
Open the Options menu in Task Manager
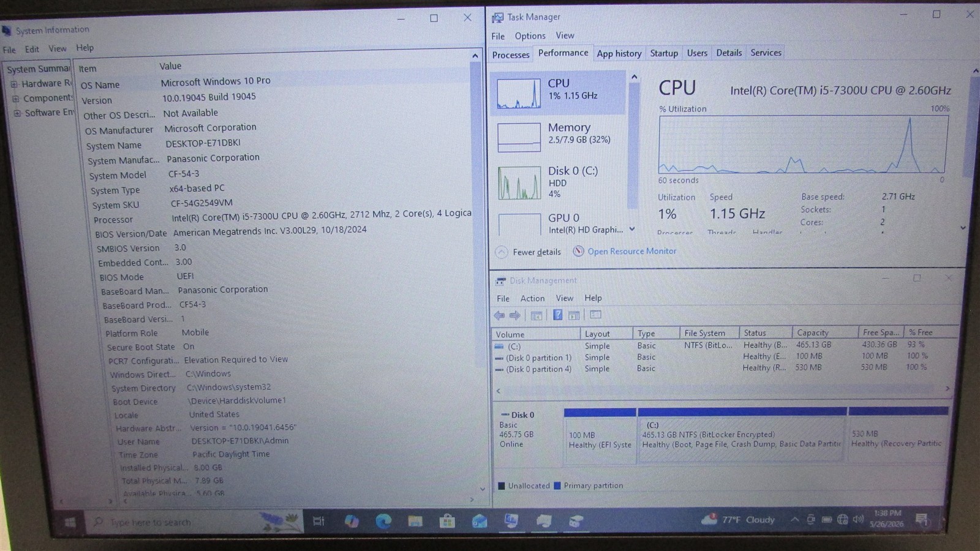[530, 36]
